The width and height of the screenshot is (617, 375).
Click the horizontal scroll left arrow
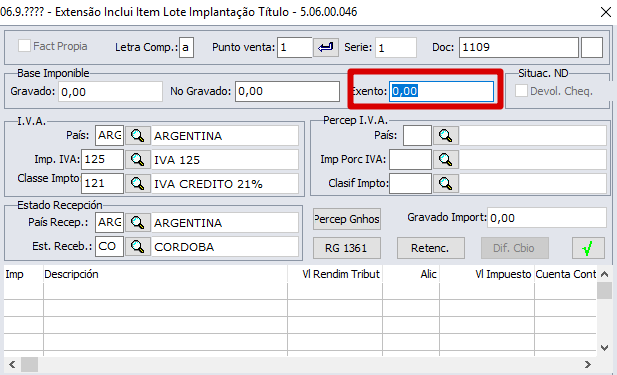[x=12, y=365]
